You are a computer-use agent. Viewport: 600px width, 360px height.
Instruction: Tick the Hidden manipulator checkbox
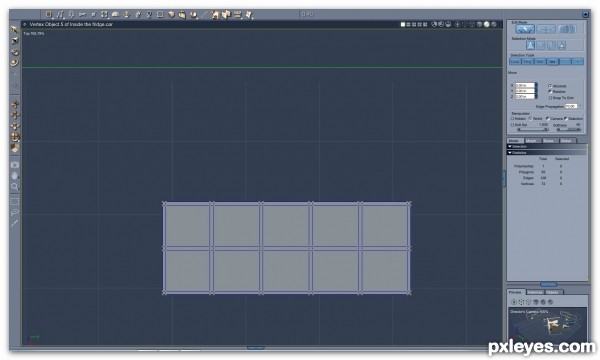point(512,119)
